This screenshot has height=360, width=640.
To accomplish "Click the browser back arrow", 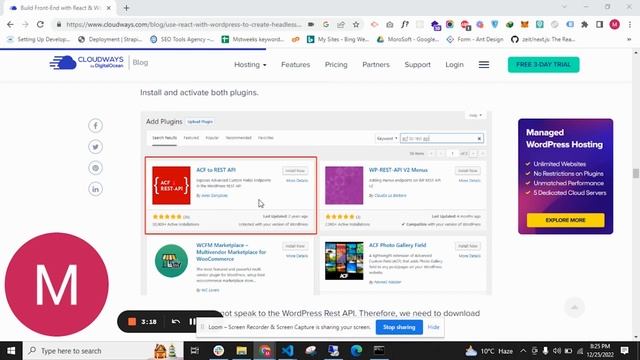I will tap(10, 24).
